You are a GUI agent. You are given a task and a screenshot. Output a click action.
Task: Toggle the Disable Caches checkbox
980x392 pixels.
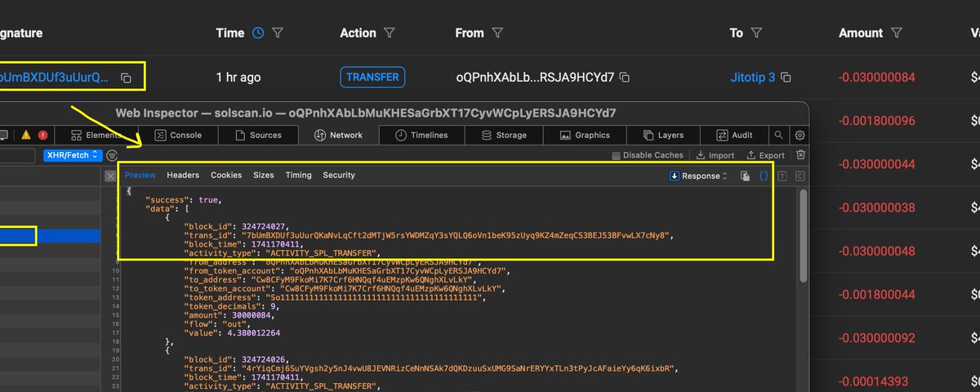617,155
